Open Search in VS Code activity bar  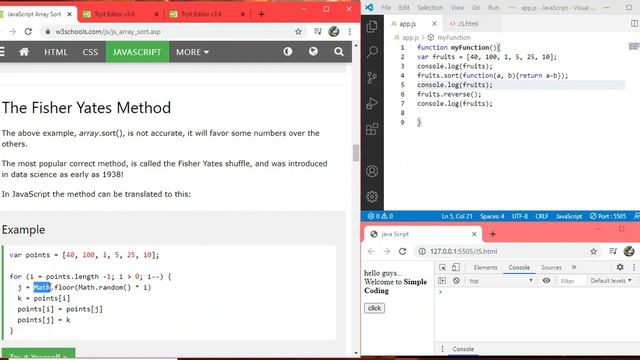(372, 52)
